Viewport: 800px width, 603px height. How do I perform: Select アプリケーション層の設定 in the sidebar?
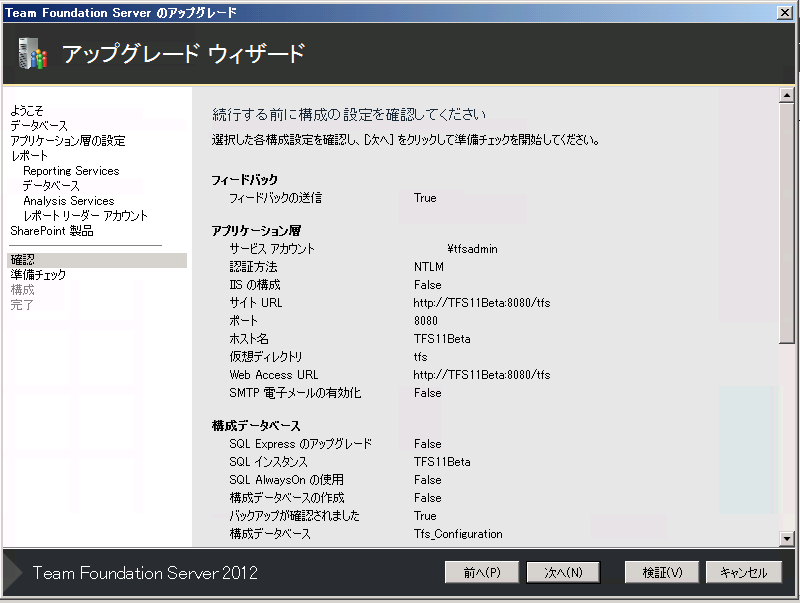coord(68,140)
